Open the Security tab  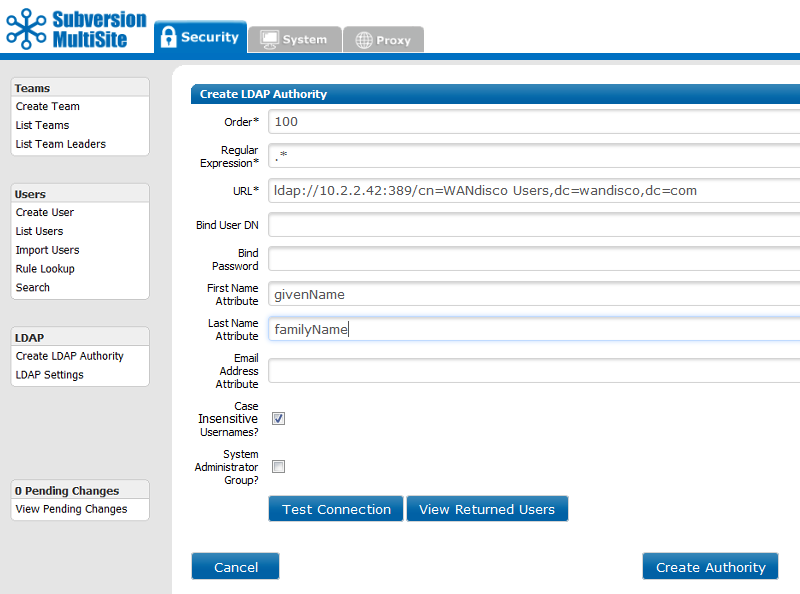coord(201,37)
